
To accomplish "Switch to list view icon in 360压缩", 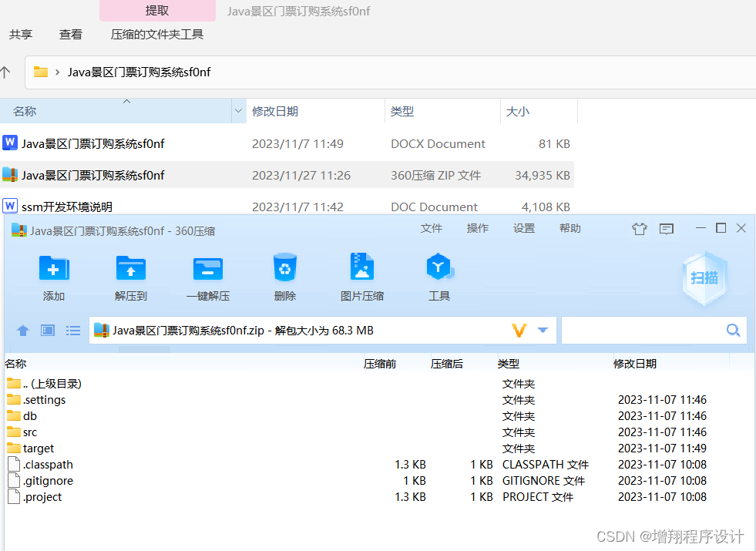I will [x=73, y=331].
